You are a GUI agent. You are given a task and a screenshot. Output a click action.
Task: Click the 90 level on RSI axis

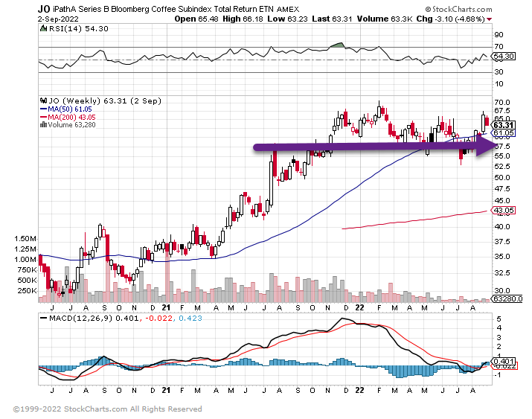(x=499, y=34)
